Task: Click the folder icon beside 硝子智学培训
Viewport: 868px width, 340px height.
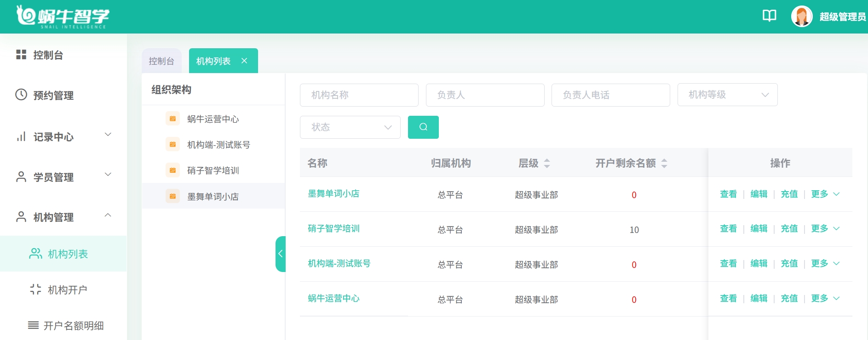Action: pyautogui.click(x=172, y=170)
